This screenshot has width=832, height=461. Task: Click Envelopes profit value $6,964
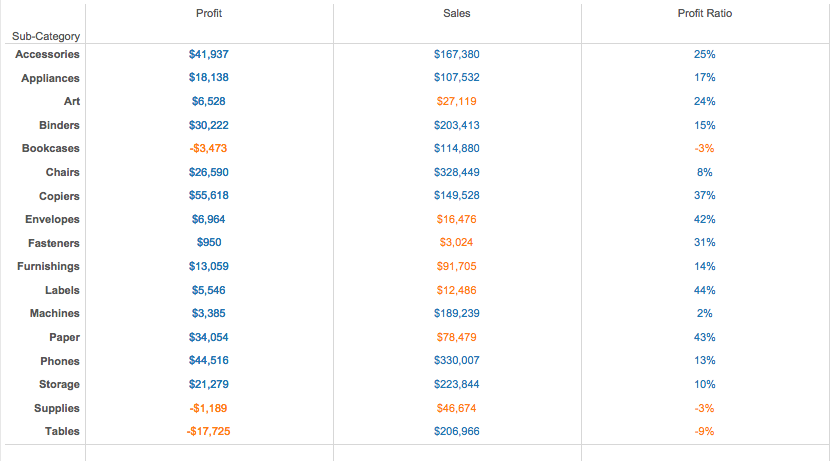[209, 219]
